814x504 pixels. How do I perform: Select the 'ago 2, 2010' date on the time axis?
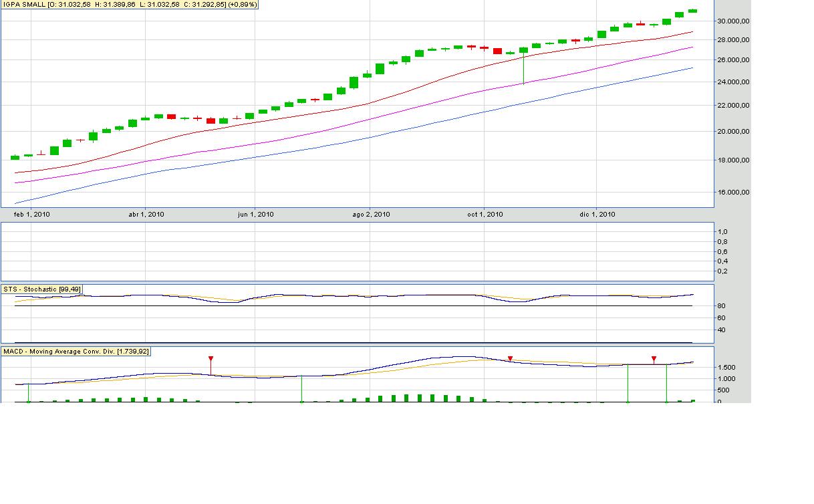[x=371, y=215]
